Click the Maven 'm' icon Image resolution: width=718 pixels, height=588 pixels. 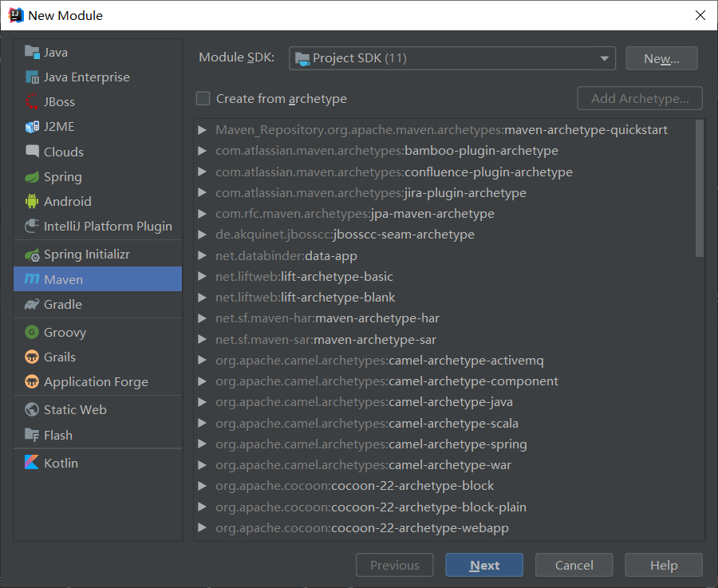[32, 279]
